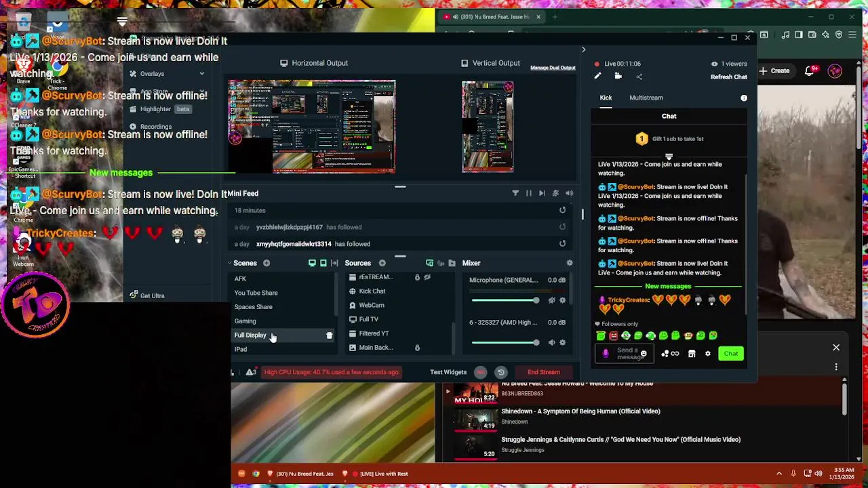
Task: Share the stream link
Action: coord(639,77)
